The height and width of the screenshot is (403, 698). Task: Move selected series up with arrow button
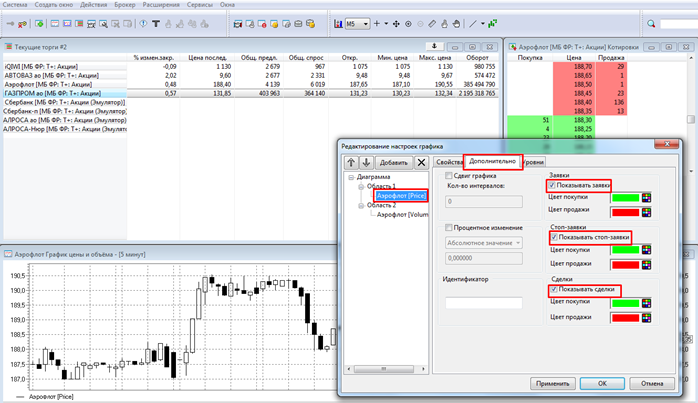click(x=351, y=163)
